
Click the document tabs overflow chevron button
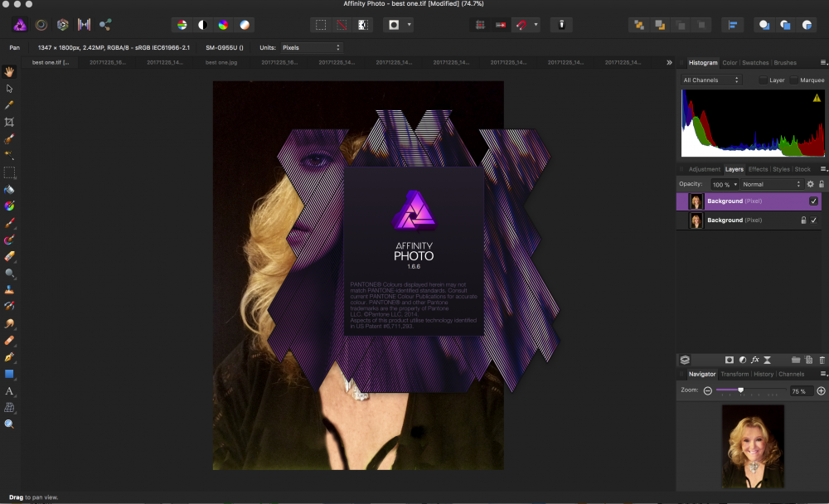(x=669, y=61)
